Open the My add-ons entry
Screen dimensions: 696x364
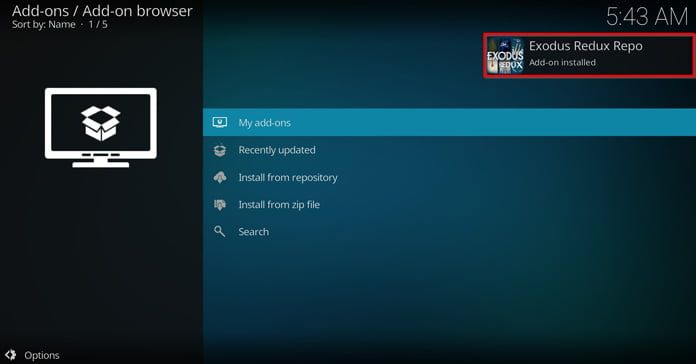point(449,123)
